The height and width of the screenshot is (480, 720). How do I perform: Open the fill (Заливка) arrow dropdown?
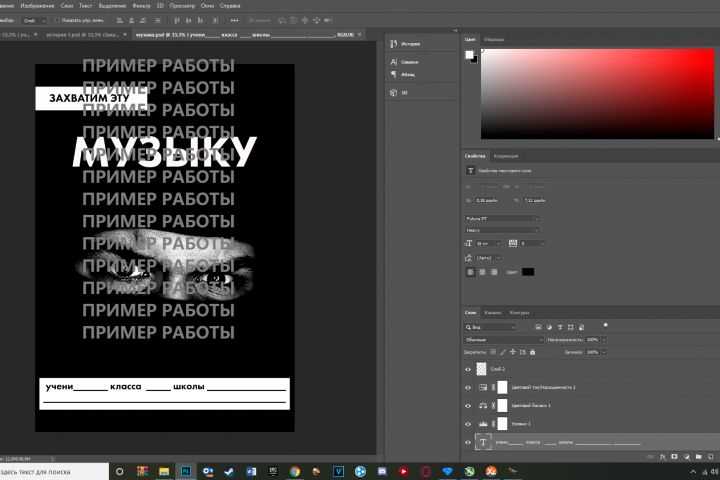tap(604, 352)
